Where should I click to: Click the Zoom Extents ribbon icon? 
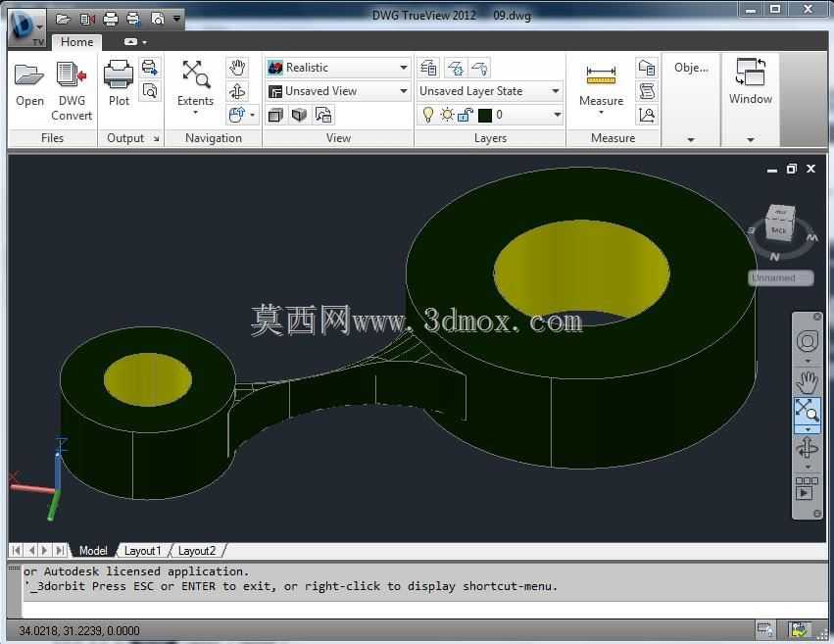pos(196,74)
